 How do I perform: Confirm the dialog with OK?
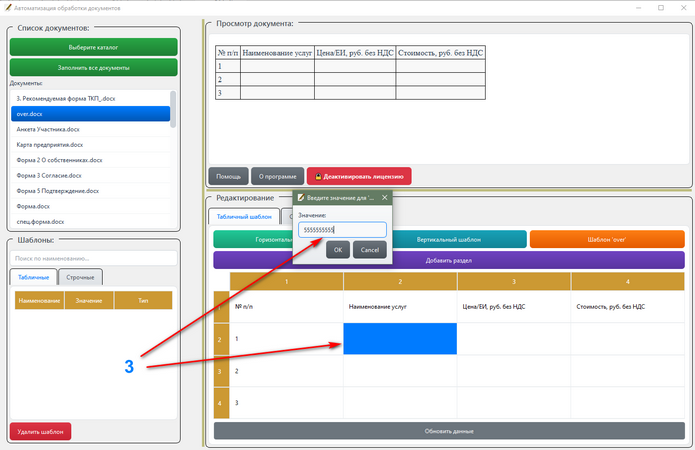click(338, 250)
